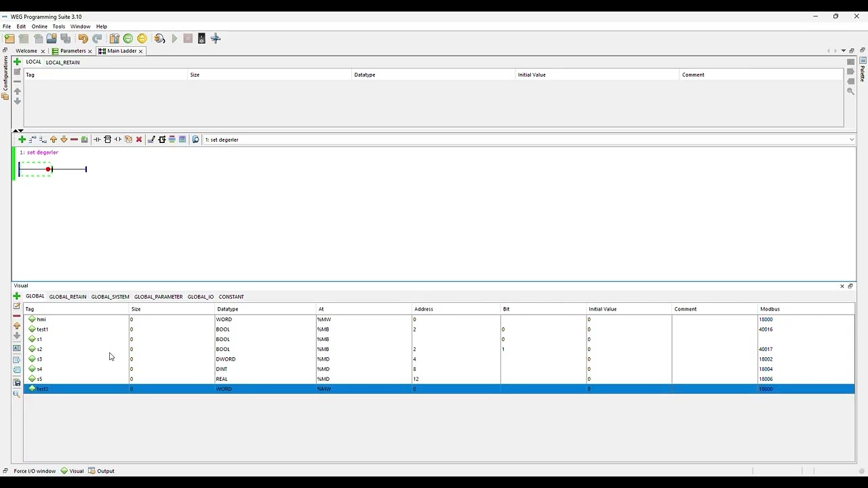Switch to the Welcome tab

26,51
